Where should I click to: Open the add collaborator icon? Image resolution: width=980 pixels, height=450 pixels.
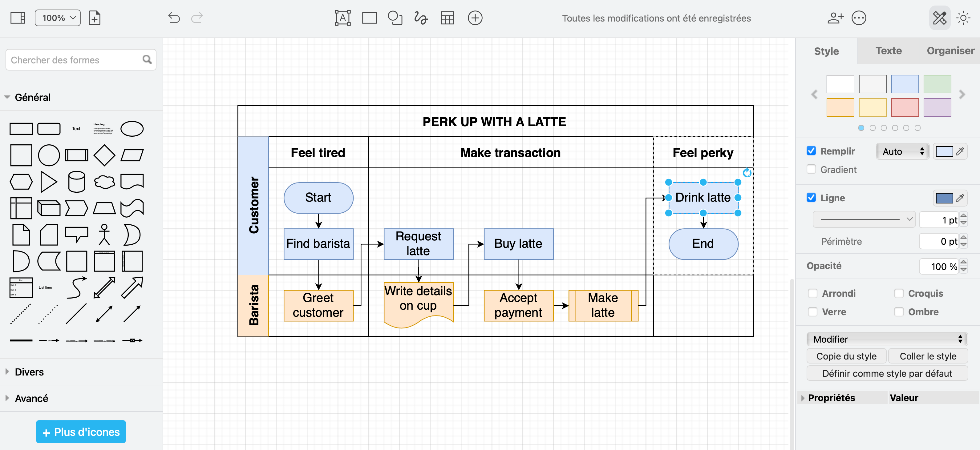(x=836, y=18)
